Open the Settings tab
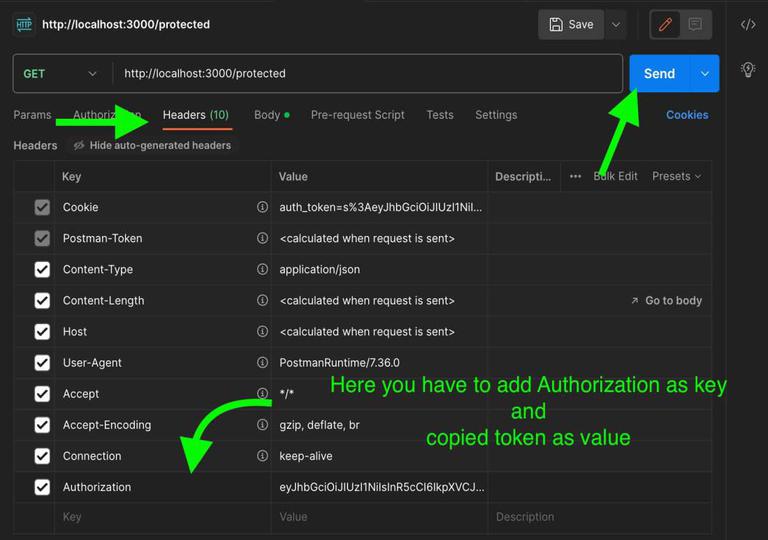This screenshot has width=768, height=540. click(x=496, y=115)
